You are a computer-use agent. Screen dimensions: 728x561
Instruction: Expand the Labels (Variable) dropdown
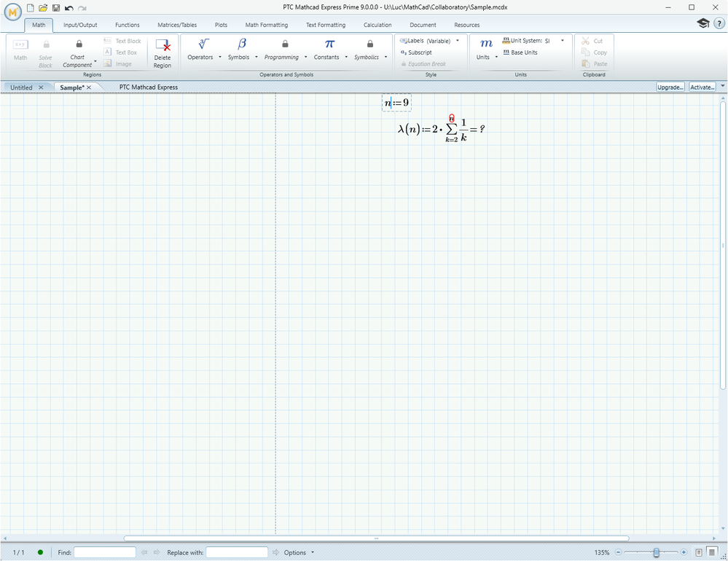tap(458, 41)
